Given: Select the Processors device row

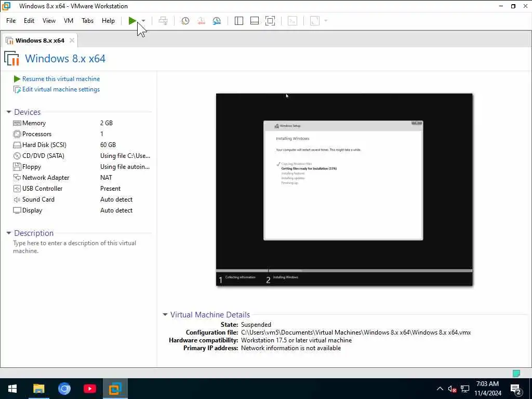Looking at the screenshot, I should pyautogui.click(x=82, y=134).
